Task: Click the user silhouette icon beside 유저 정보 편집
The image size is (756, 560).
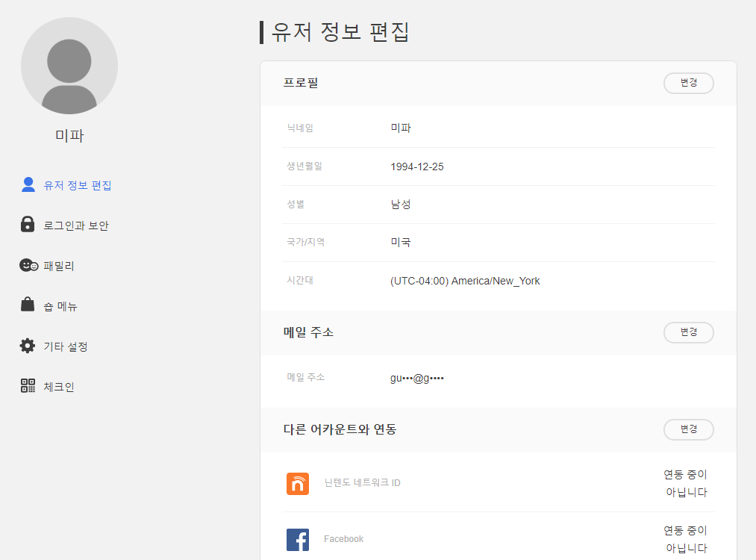Action: pyautogui.click(x=28, y=184)
